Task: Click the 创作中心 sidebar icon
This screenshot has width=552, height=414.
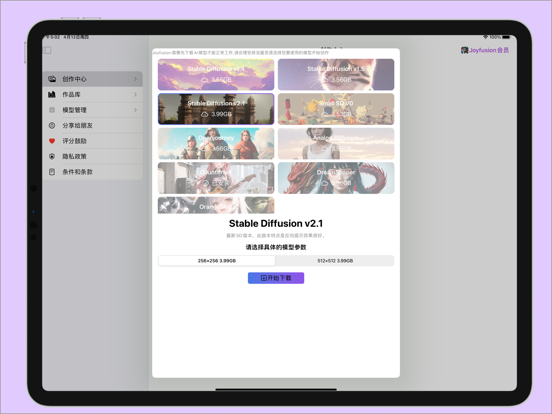Action: (52, 79)
